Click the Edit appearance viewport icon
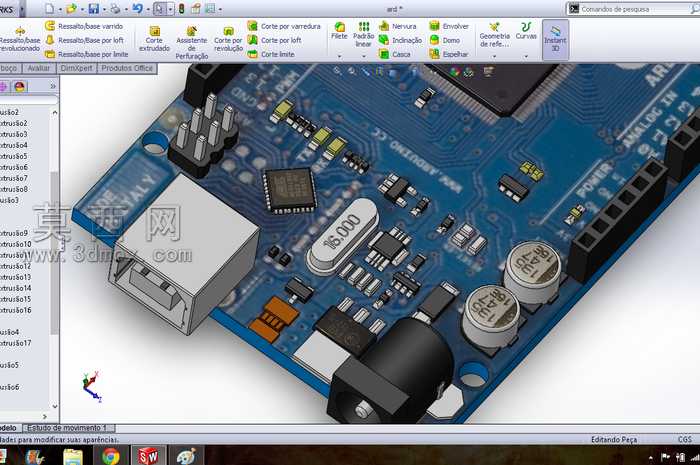This screenshot has width=700, height=465. click(x=454, y=72)
